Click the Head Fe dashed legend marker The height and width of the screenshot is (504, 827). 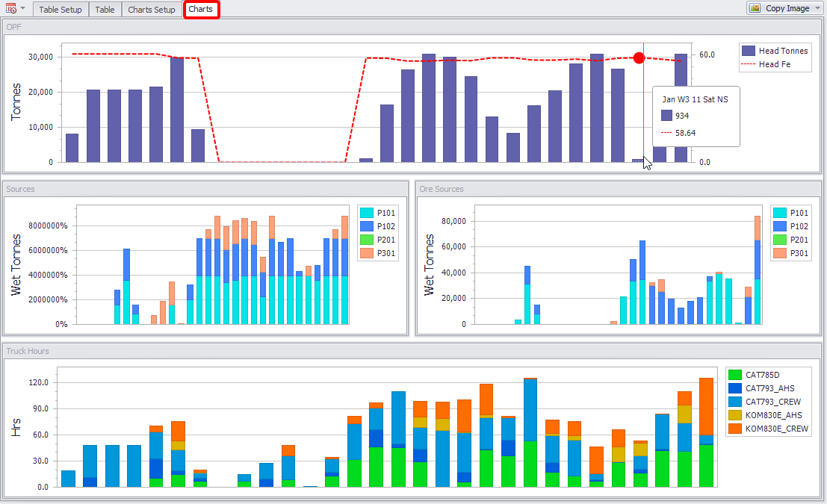pyautogui.click(x=749, y=64)
